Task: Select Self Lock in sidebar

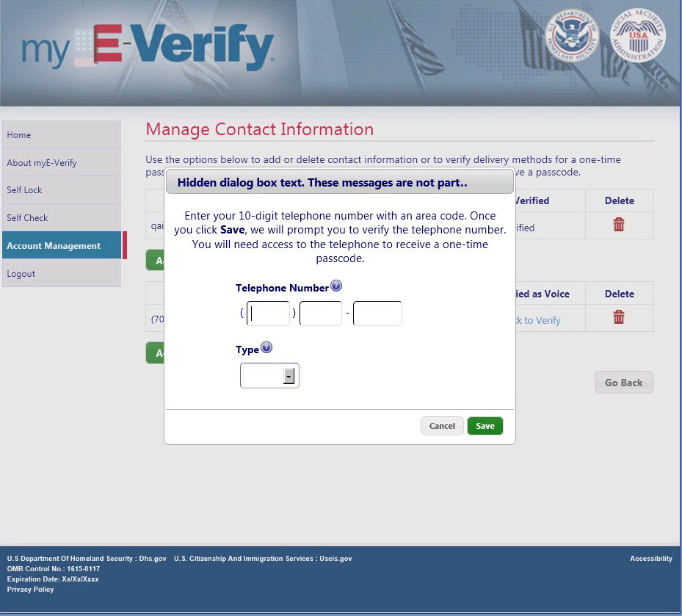Action: tap(62, 190)
